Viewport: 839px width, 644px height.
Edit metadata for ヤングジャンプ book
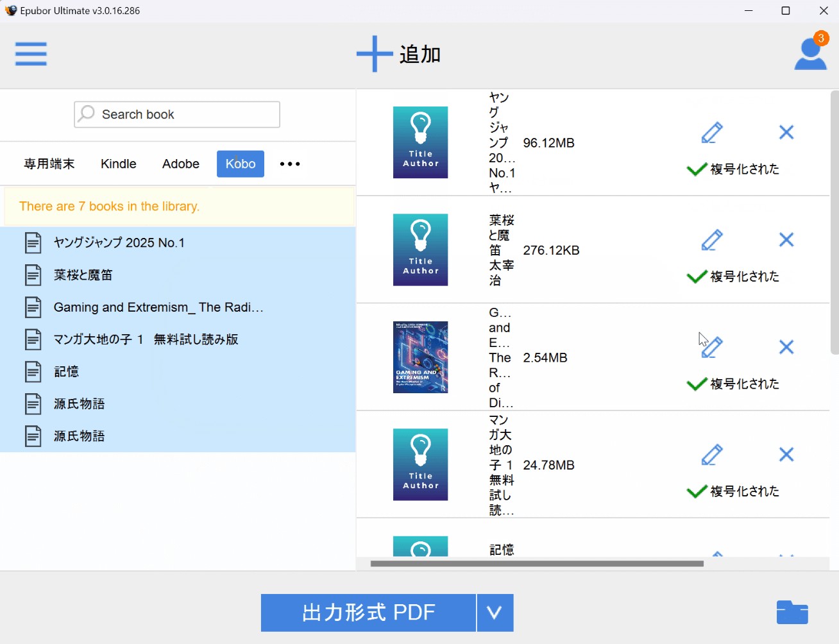[712, 133]
